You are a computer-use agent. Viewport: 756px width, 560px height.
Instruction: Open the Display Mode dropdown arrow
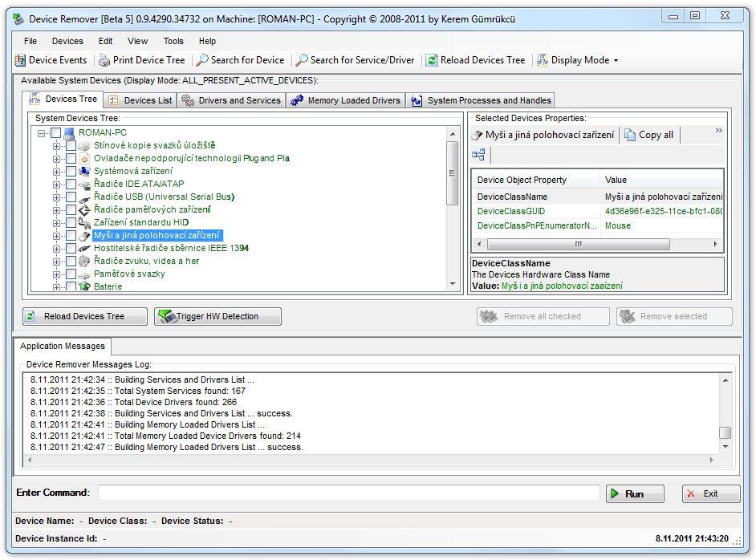tap(616, 61)
